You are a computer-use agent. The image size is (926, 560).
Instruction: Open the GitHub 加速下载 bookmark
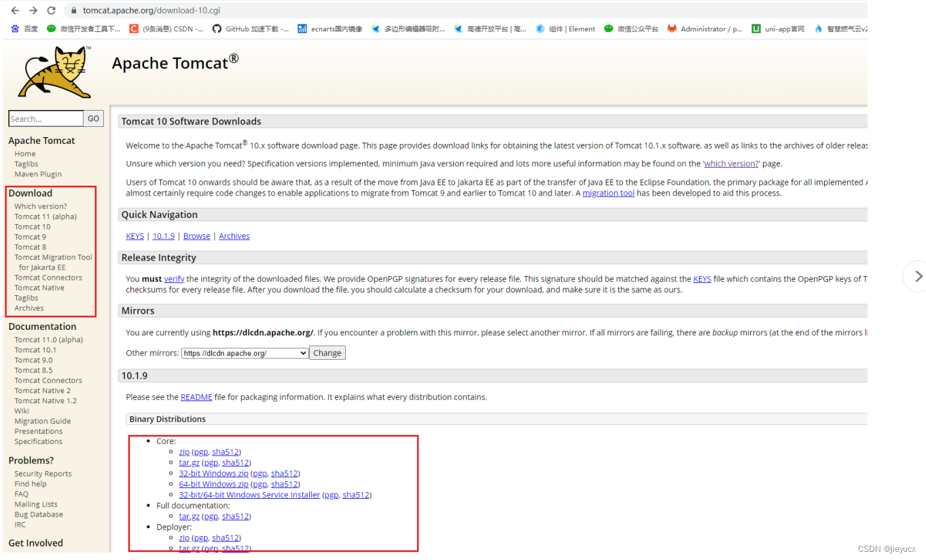(251, 29)
